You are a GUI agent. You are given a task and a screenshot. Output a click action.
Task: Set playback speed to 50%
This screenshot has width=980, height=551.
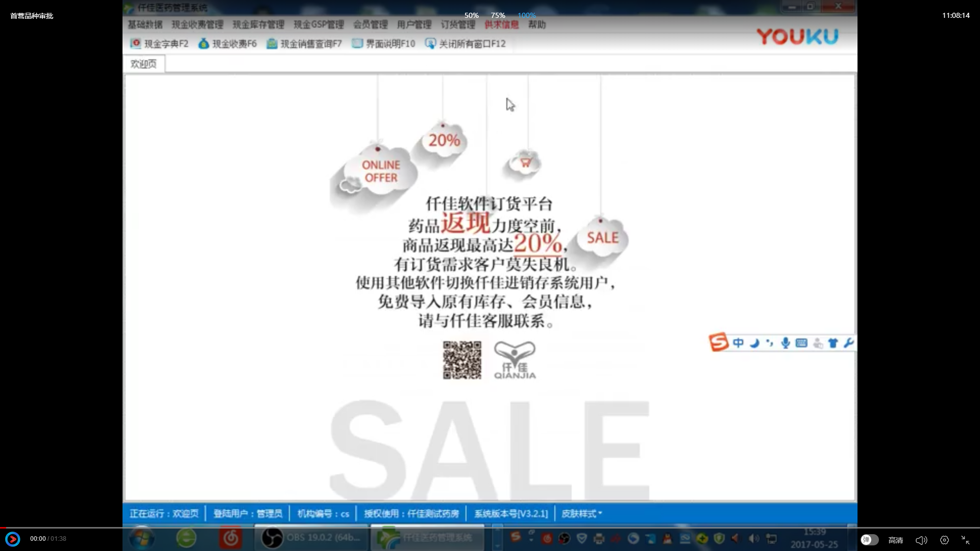click(x=472, y=15)
